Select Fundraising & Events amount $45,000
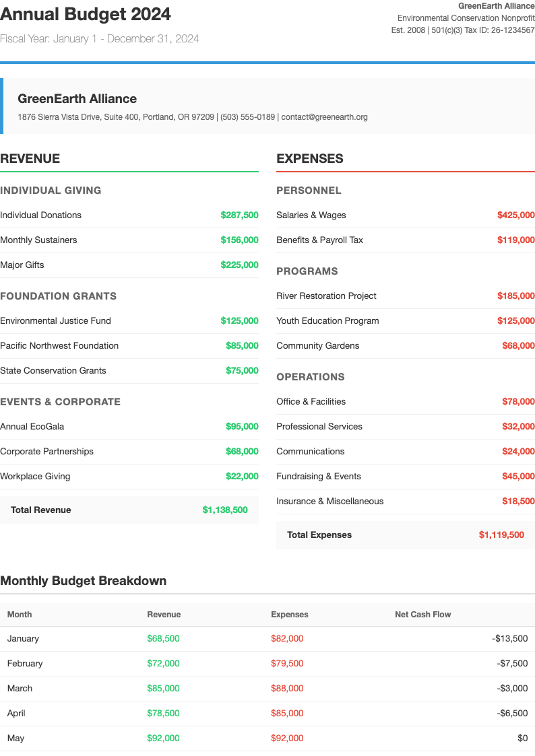Viewport: 535px width, 756px height. [518, 477]
